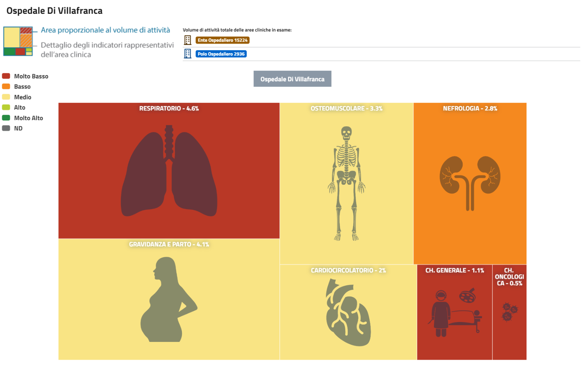Click the Polo Ospedaliero 2936 badge
This screenshot has width=585, height=392.
[221, 54]
